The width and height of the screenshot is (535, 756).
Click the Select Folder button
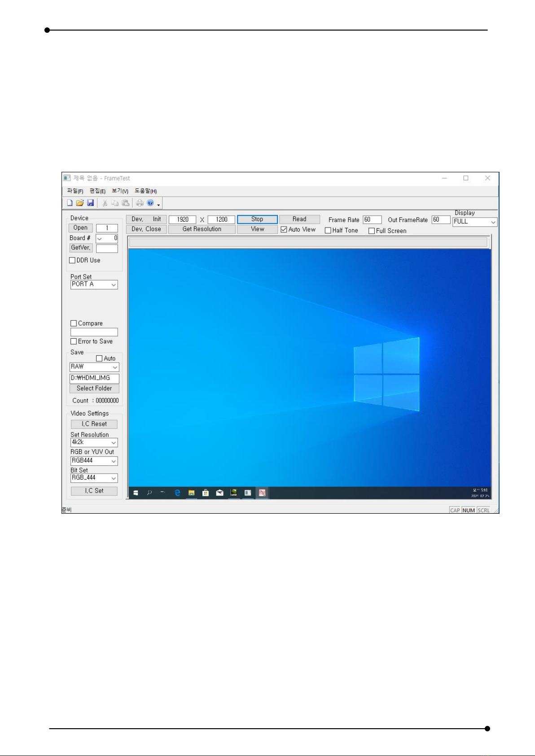point(94,389)
